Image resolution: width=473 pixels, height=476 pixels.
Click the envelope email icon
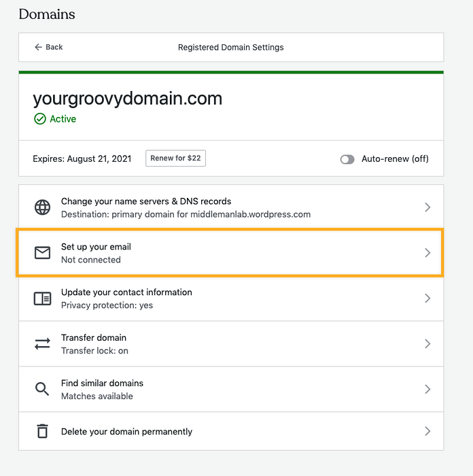pos(42,253)
